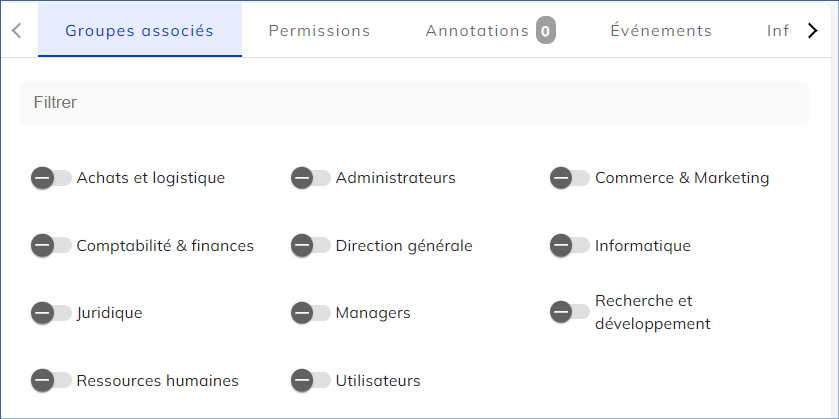Open the Annotations tab
The image size is (839, 419).
477,31
